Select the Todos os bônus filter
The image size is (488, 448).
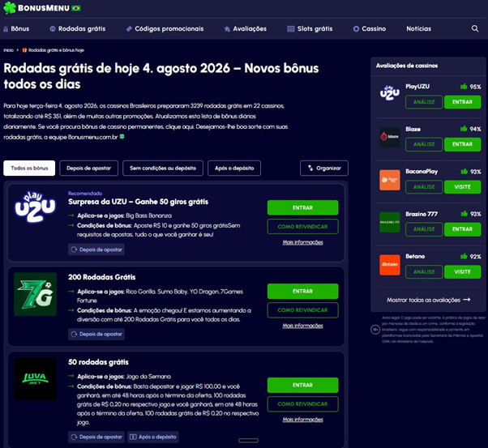(29, 168)
